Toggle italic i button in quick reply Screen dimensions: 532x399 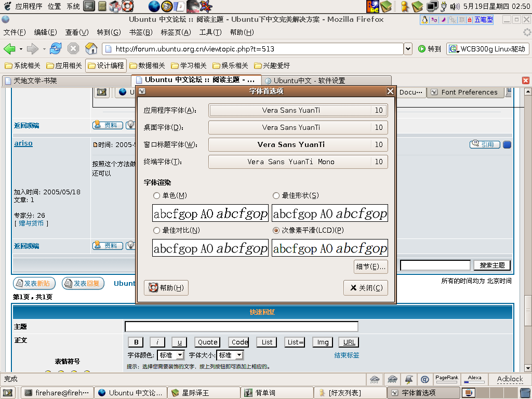(x=157, y=342)
